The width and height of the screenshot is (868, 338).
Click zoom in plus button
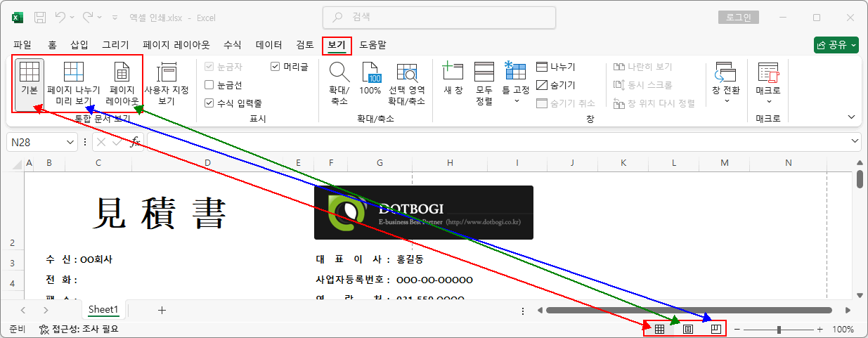pyautogui.click(x=820, y=329)
